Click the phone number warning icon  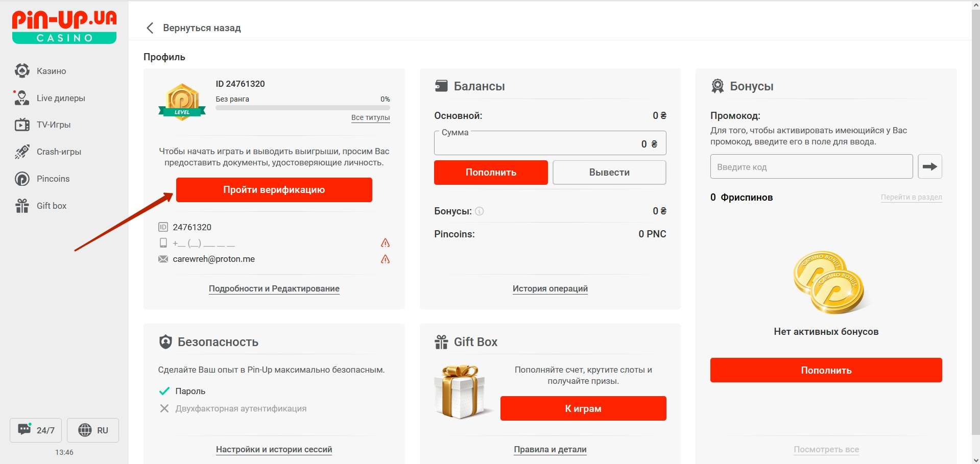[385, 243]
